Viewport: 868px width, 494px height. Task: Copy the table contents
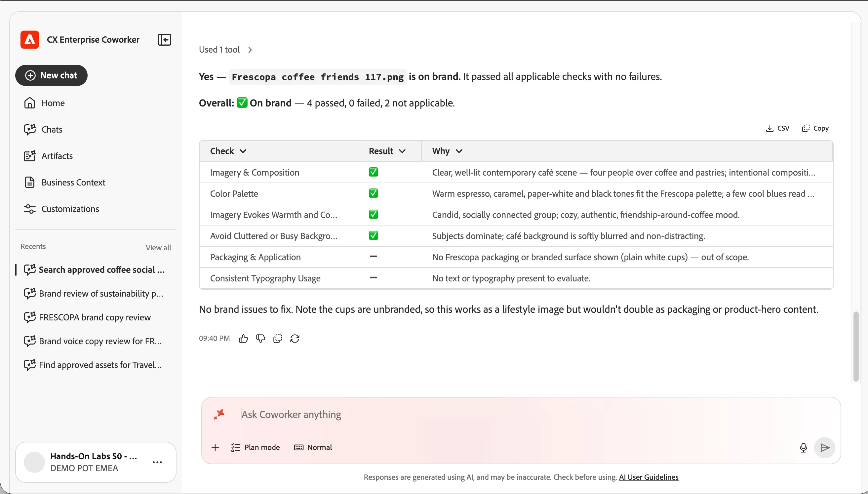(x=815, y=128)
